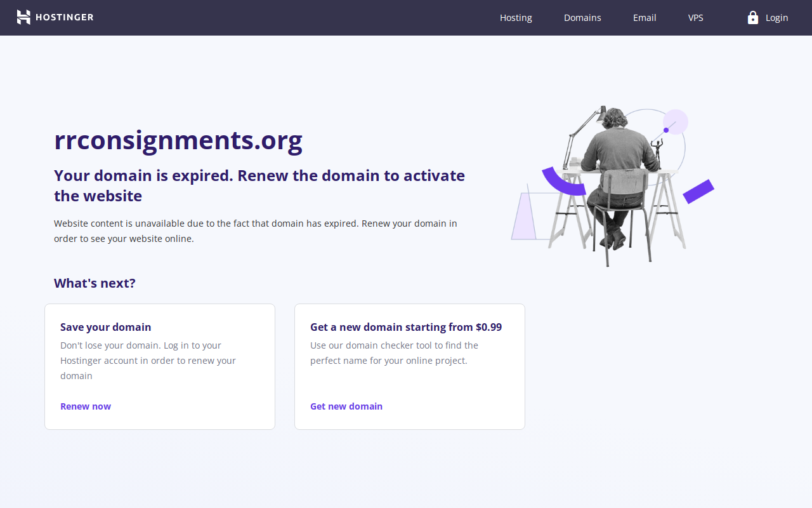This screenshot has height=508, width=812.
Task: Click the 'Your domain is expired' heading
Action: [259, 185]
